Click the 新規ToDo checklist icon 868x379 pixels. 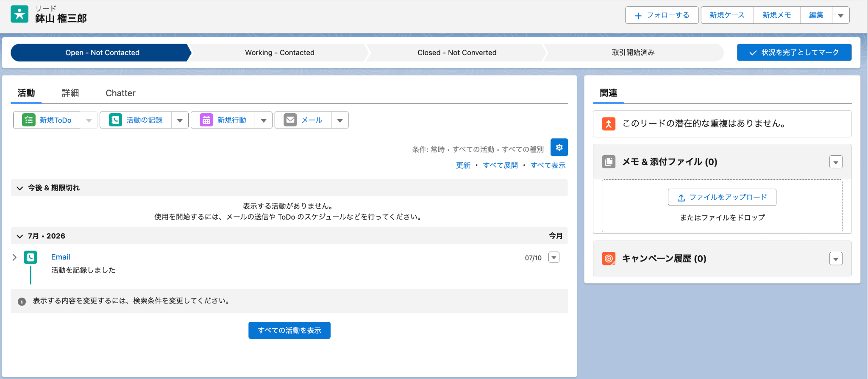28,120
